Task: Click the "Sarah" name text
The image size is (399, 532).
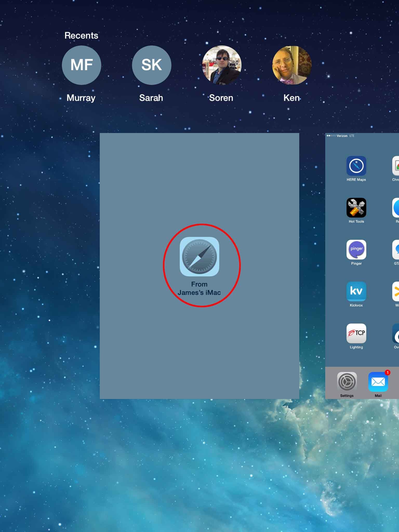Action: pos(151,98)
